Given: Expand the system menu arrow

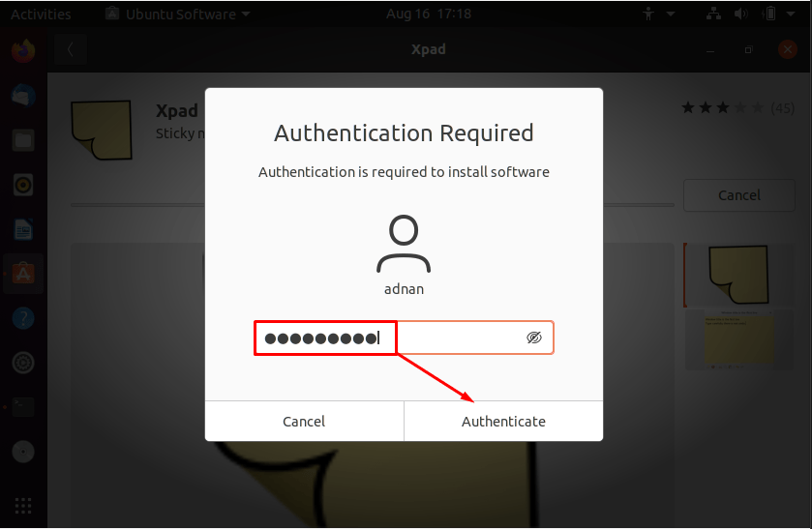Looking at the screenshot, I should [791, 14].
